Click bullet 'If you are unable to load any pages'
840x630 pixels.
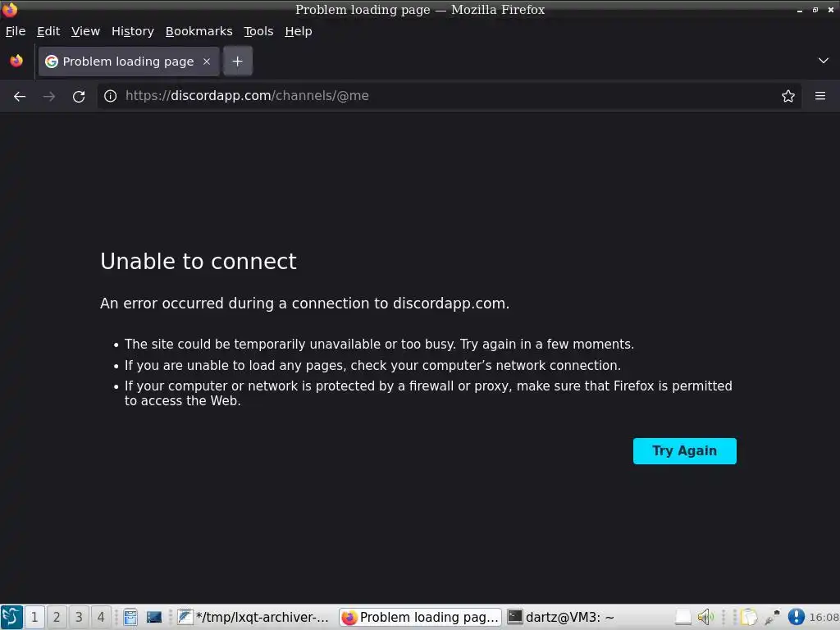point(373,365)
